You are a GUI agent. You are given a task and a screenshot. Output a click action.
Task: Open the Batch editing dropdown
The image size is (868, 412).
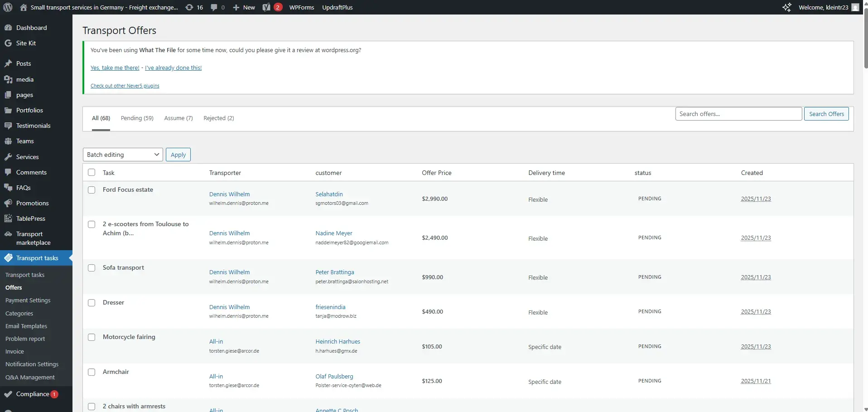(x=123, y=155)
